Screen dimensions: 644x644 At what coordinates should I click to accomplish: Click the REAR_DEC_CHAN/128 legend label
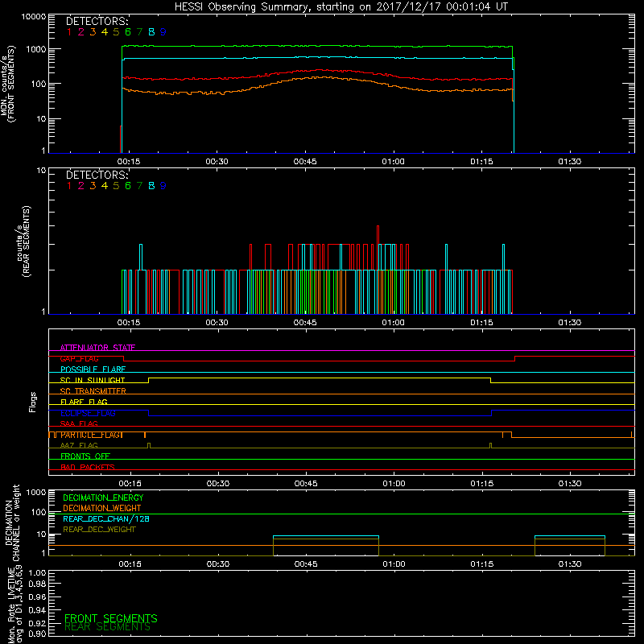click(106, 518)
